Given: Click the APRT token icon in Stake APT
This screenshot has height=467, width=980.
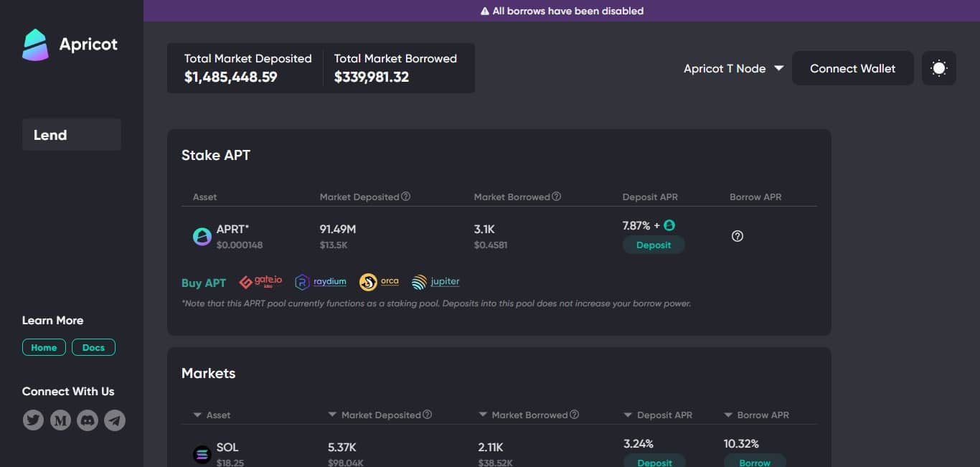Looking at the screenshot, I should point(202,235).
